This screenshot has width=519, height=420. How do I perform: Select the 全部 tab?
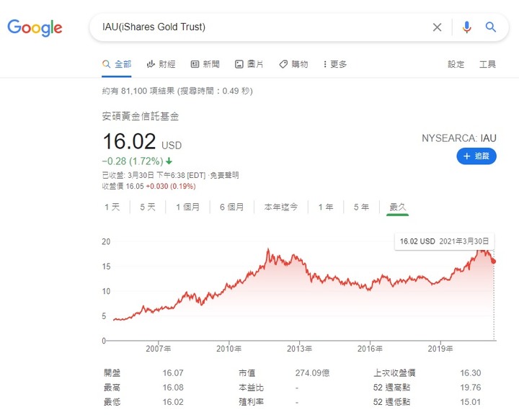point(117,64)
